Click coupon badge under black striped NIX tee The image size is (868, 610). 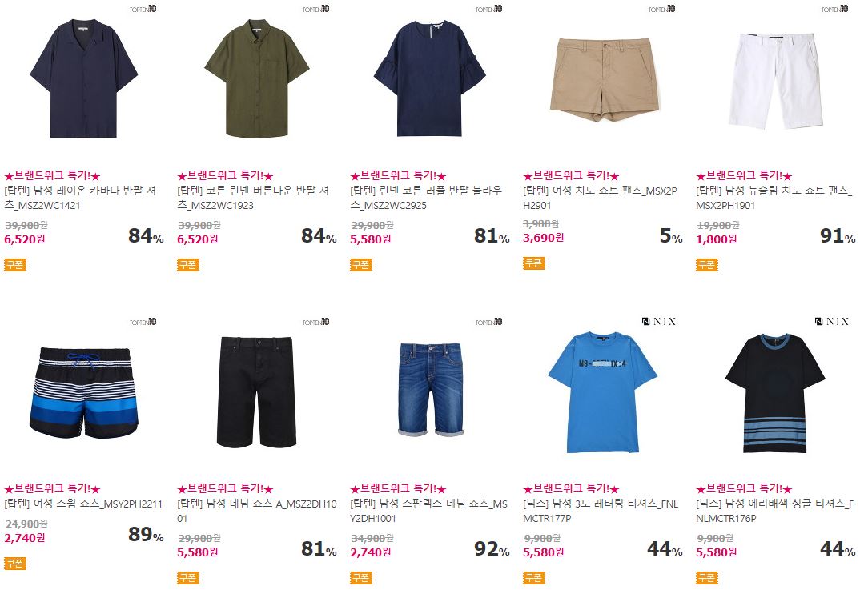click(x=706, y=578)
